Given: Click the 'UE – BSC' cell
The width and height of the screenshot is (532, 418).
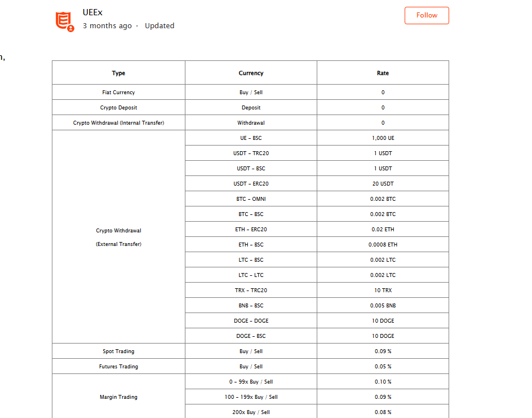Looking at the screenshot, I should pos(251,138).
